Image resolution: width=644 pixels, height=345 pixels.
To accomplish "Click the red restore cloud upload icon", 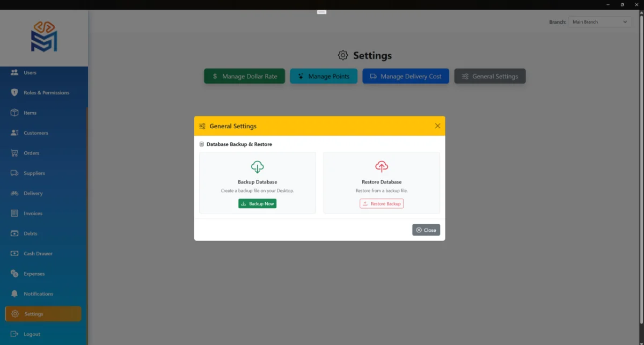I will [382, 166].
